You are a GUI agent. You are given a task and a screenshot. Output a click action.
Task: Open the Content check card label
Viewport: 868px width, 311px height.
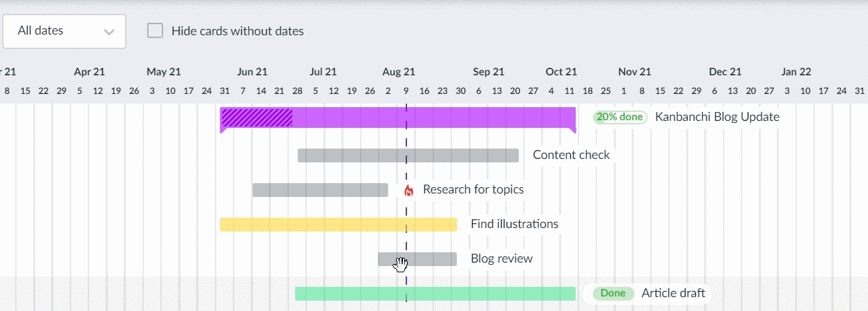point(572,155)
